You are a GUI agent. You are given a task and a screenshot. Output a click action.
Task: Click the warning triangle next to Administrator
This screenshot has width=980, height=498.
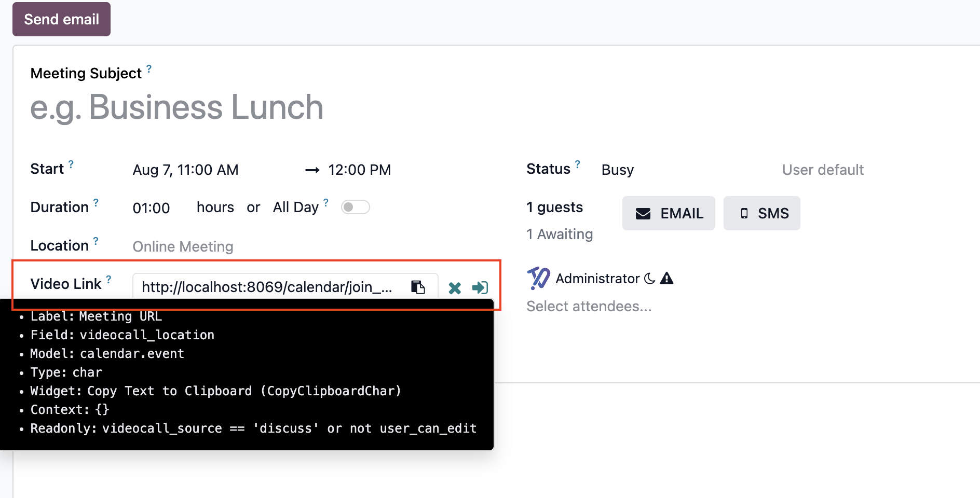667,279
